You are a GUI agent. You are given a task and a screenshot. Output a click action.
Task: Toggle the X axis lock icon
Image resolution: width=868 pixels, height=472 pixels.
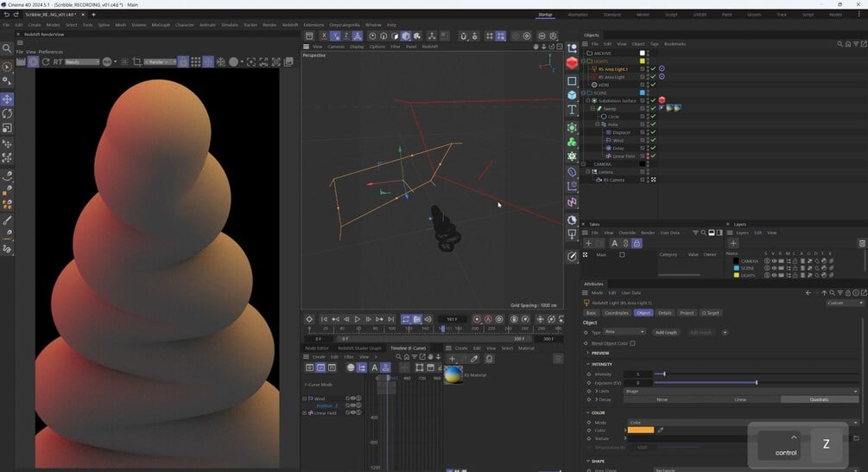pyautogui.click(x=324, y=36)
